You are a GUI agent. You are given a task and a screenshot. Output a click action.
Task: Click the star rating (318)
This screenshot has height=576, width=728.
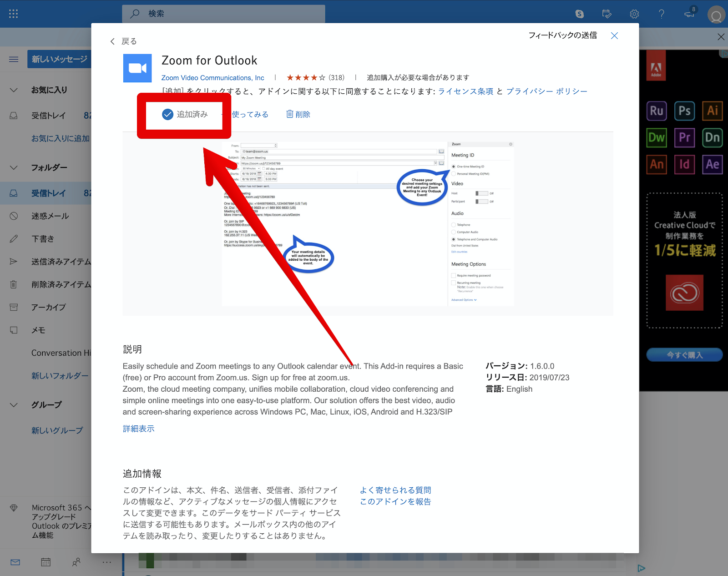tap(315, 78)
